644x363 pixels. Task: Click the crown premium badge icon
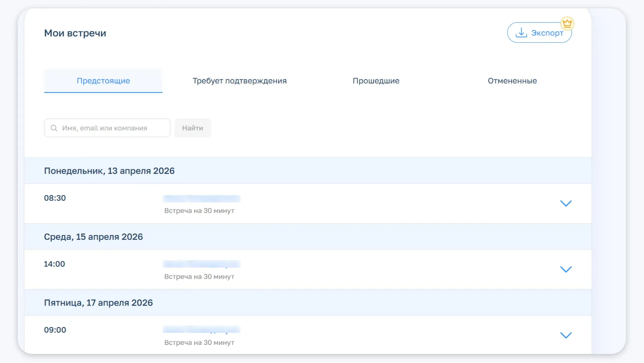click(x=567, y=24)
